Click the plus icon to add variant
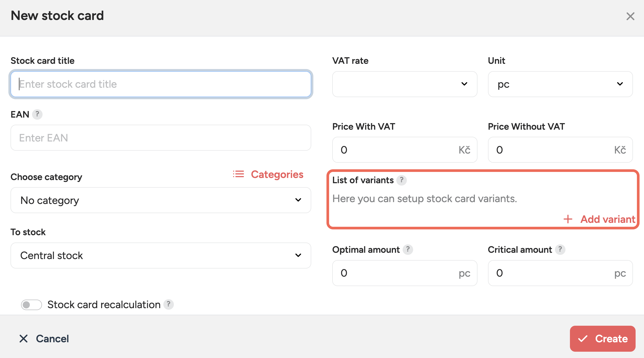 (568, 219)
